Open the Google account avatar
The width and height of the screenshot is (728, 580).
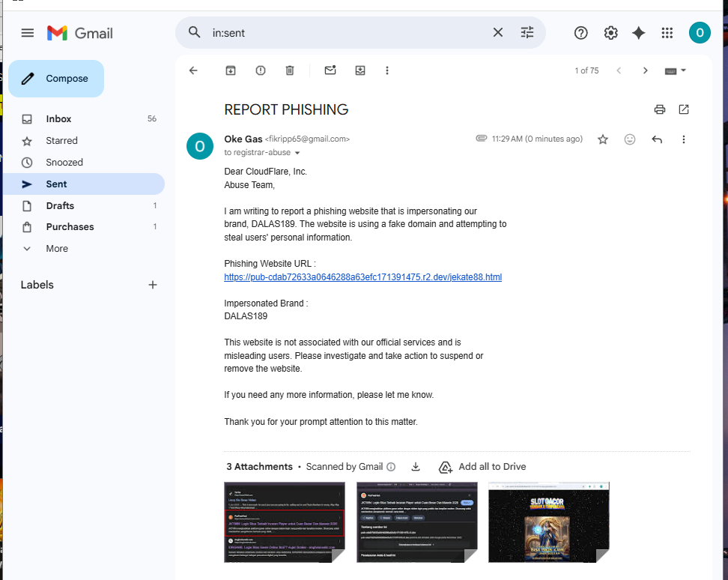click(x=700, y=33)
